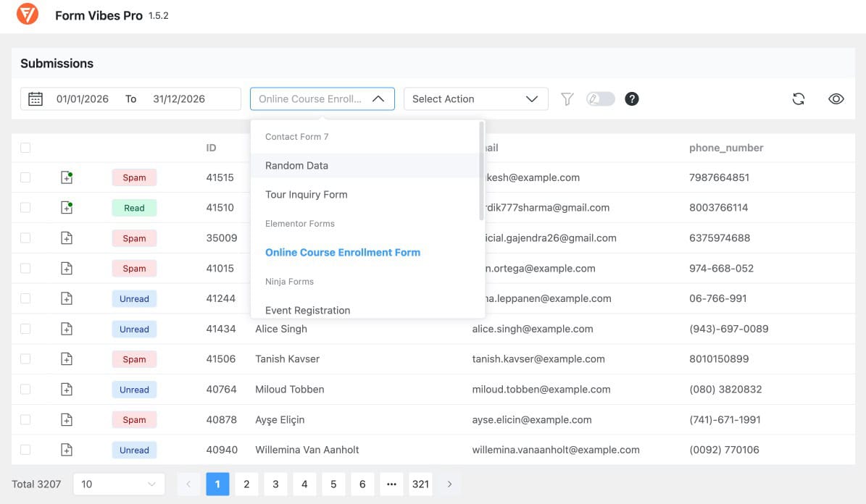The image size is (866, 504).
Task: Jump to last page 321
Action: [x=420, y=484]
